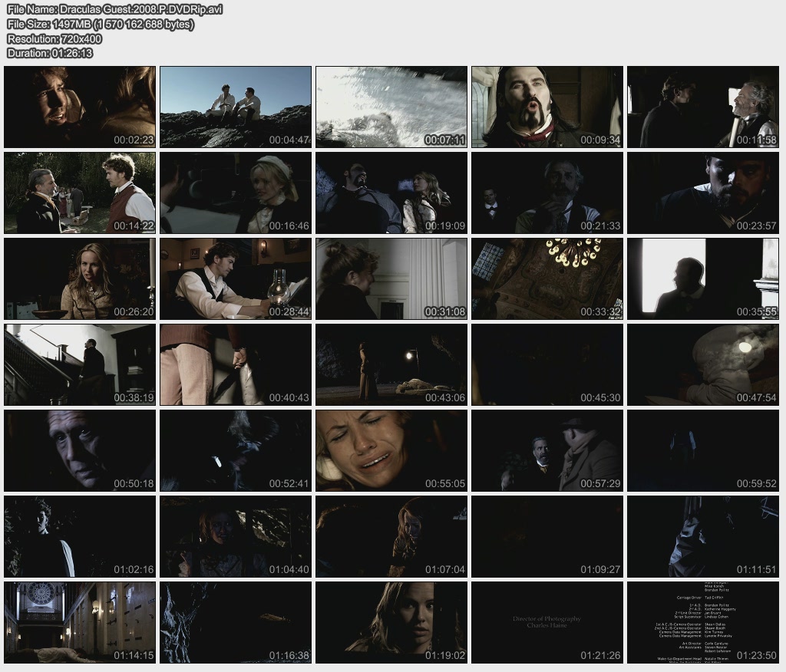Click the thumbnail at 00:19:09
Image resolution: width=786 pixels, height=672 pixels.
[x=391, y=193]
